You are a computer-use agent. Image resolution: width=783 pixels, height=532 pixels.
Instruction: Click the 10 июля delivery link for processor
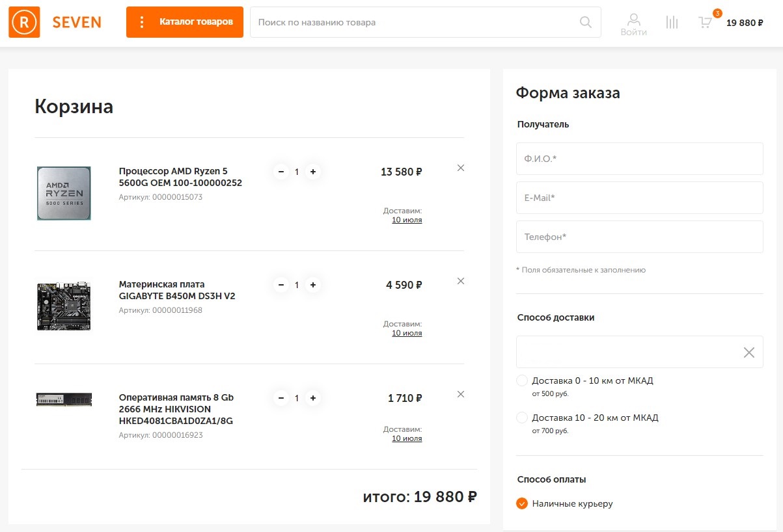point(407,220)
